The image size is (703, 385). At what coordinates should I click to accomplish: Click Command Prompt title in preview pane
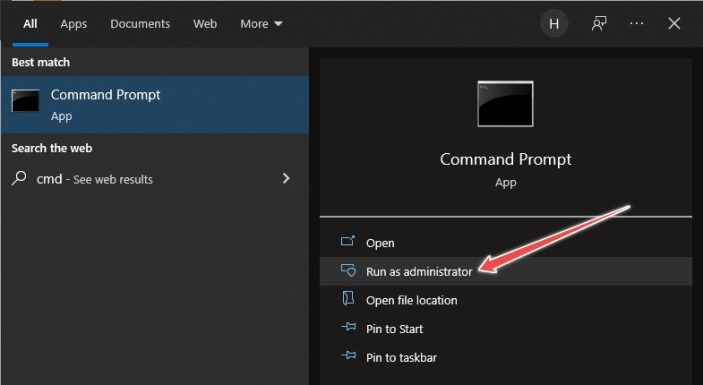(x=506, y=160)
